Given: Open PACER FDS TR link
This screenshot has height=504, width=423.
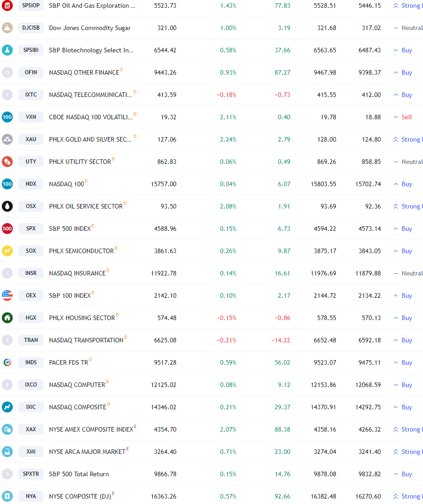Looking at the screenshot, I should [x=68, y=362].
